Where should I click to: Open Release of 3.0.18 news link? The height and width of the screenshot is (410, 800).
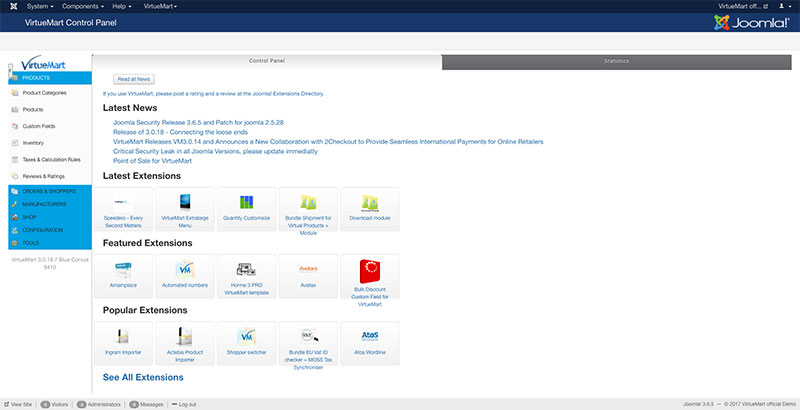click(x=180, y=132)
